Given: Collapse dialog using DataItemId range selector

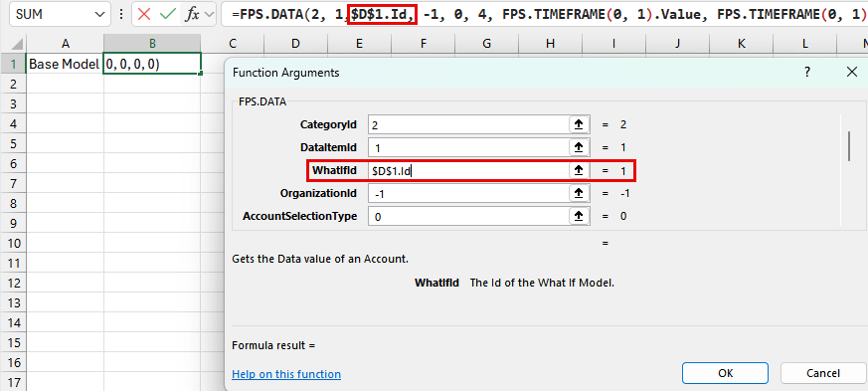Looking at the screenshot, I should pyautogui.click(x=579, y=147).
